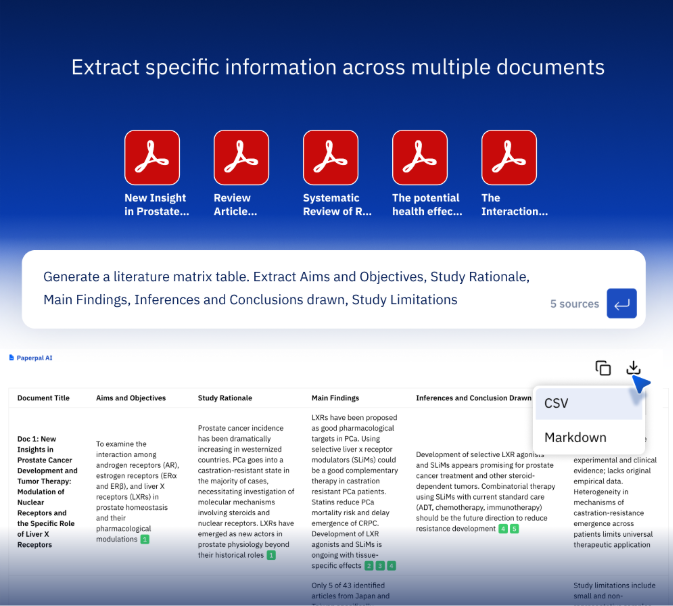673x606 pixels.
Task: Choose Markdown from the export menu
Action: point(575,437)
